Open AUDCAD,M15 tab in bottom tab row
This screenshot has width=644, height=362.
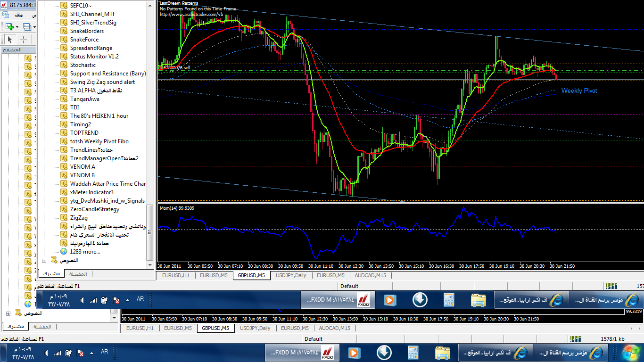[x=334, y=328]
